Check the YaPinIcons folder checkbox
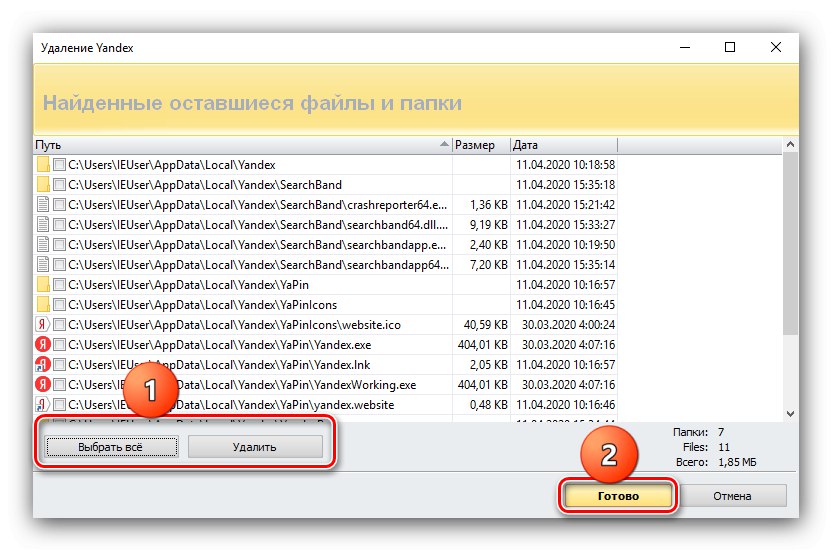The width and height of the screenshot is (832, 551). click(x=59, y=305)
